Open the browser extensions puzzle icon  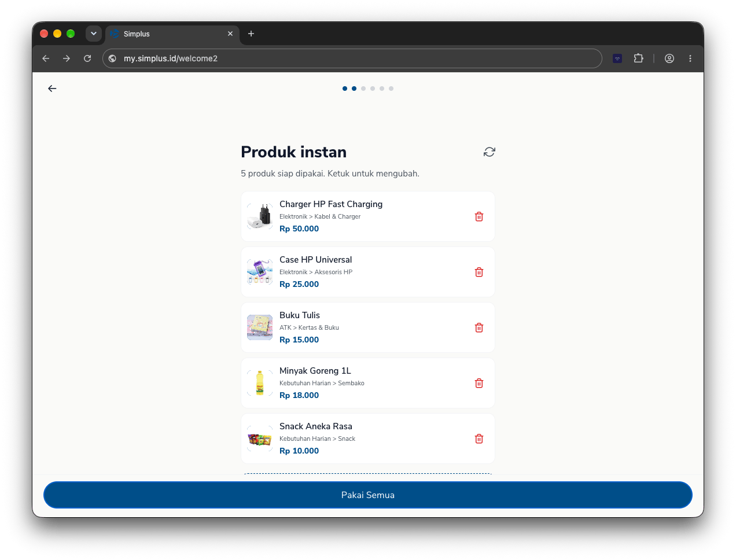coord(639,58)
